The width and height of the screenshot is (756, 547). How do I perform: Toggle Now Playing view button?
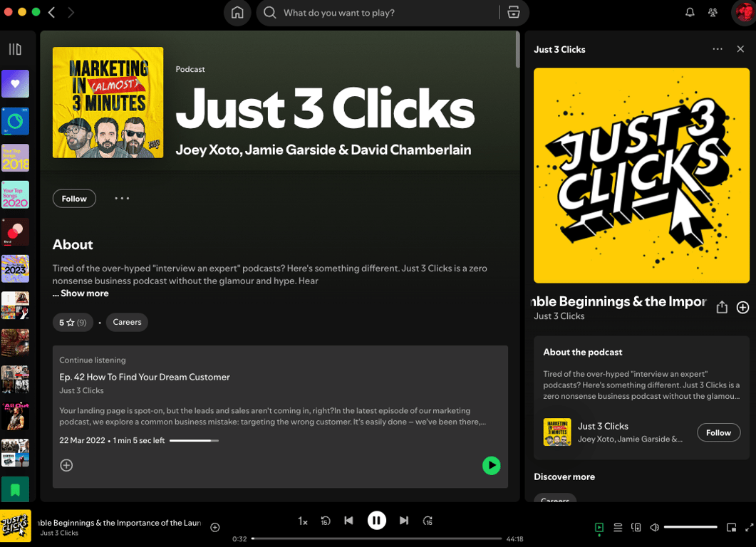coord(599,527)
